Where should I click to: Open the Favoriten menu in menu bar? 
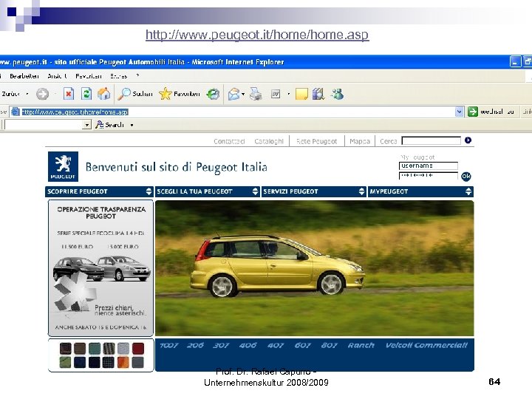(x=88, y=76)
